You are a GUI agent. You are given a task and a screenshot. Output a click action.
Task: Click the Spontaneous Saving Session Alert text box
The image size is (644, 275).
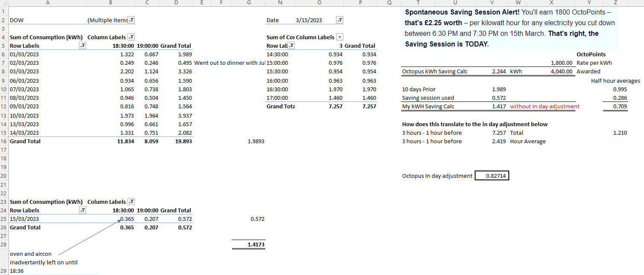click(509, 28)
